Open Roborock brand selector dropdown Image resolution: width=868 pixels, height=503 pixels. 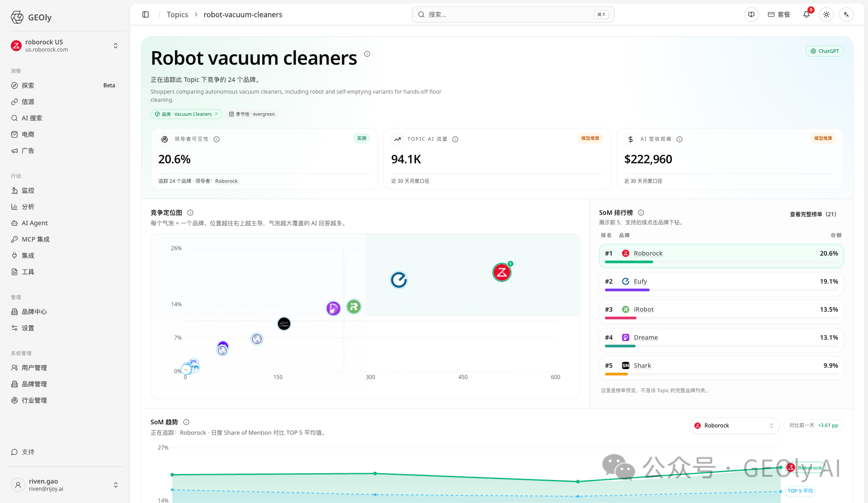pos(734,426)
